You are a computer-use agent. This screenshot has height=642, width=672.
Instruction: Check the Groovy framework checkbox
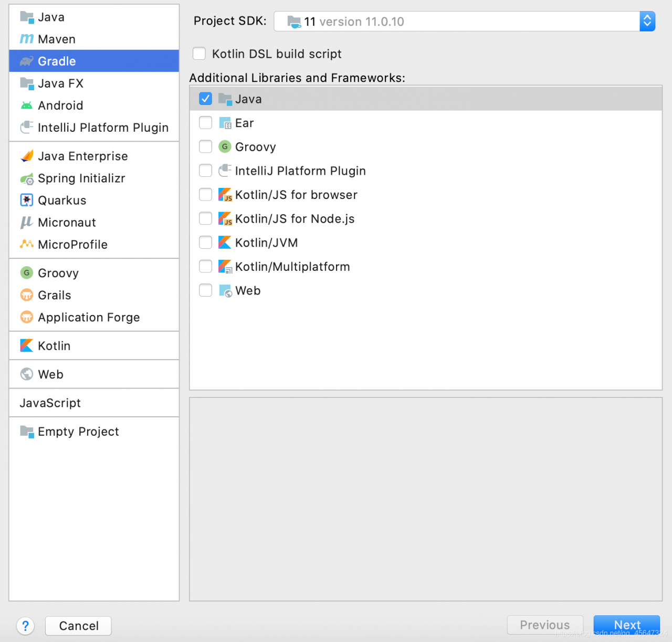pyautogui.click(x=206, y=146)
